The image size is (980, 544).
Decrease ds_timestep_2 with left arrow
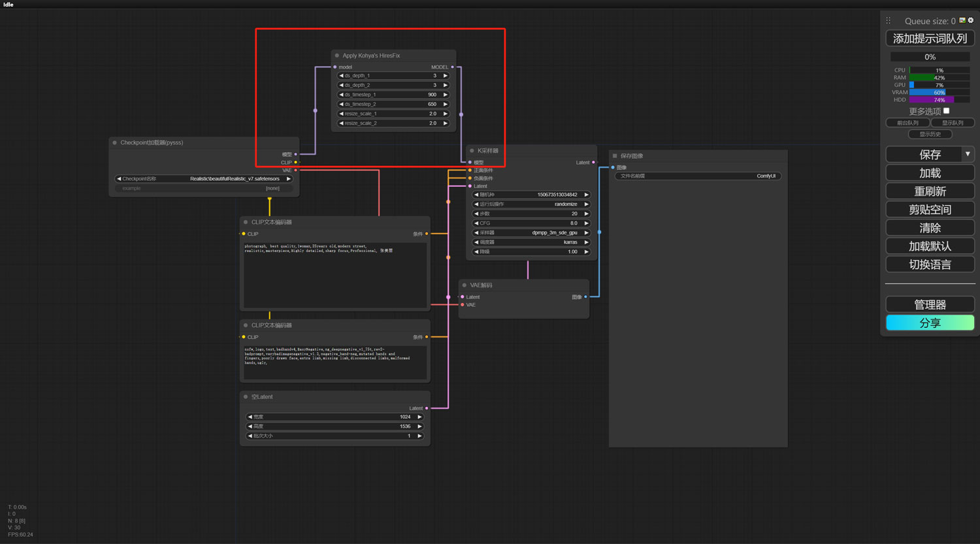tap(341, 104)
